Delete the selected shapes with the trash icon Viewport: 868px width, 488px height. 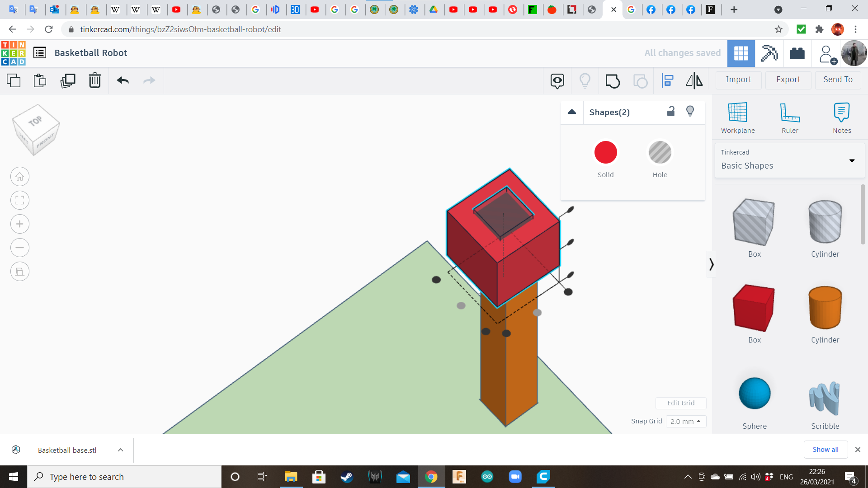[95, 81]
